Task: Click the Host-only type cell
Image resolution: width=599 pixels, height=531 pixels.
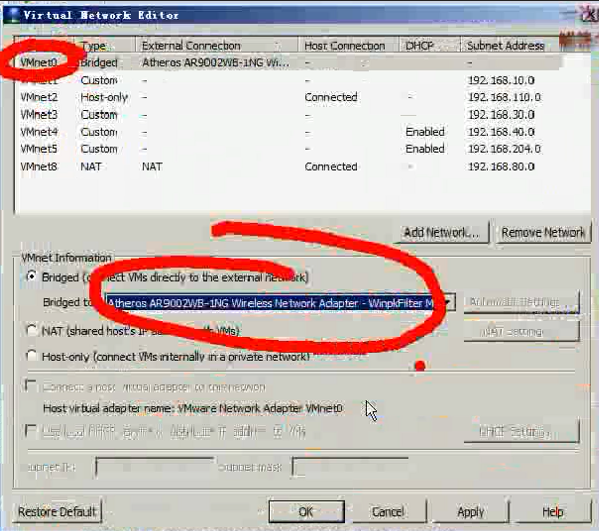Action: (x=104, y=97)
